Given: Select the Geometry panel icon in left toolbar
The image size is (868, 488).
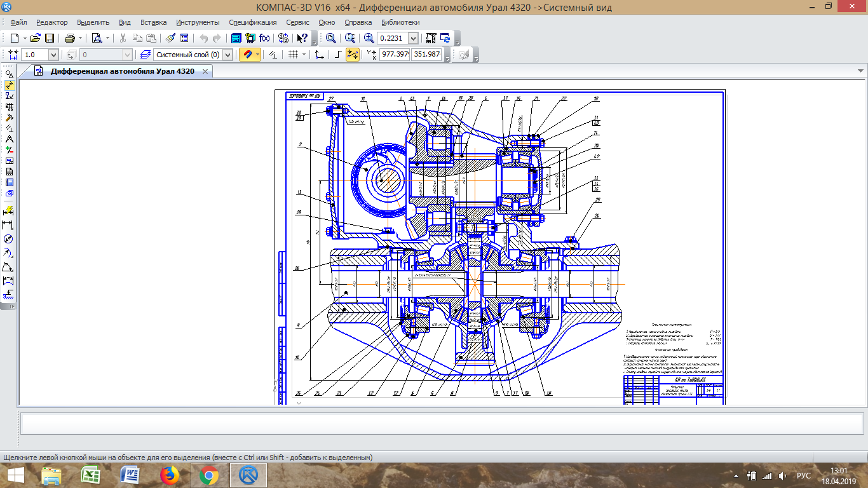Looking at the screenshot, I should [10, 74].
